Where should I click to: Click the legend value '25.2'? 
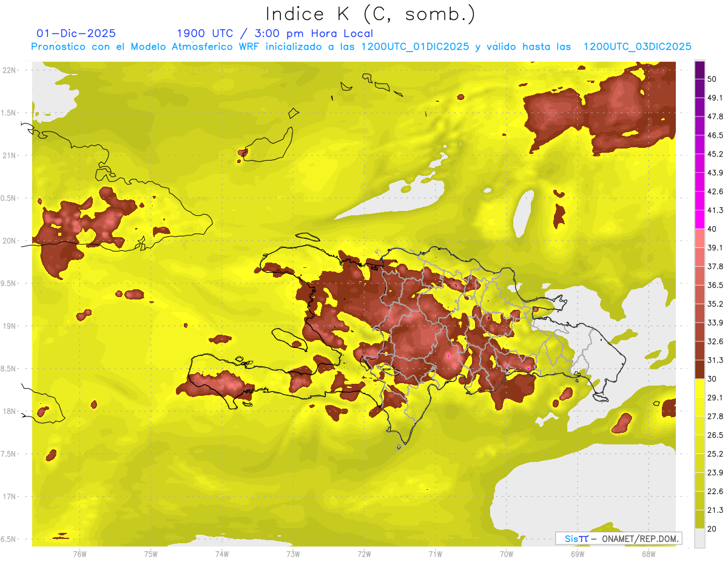click(x=716, y=454)
